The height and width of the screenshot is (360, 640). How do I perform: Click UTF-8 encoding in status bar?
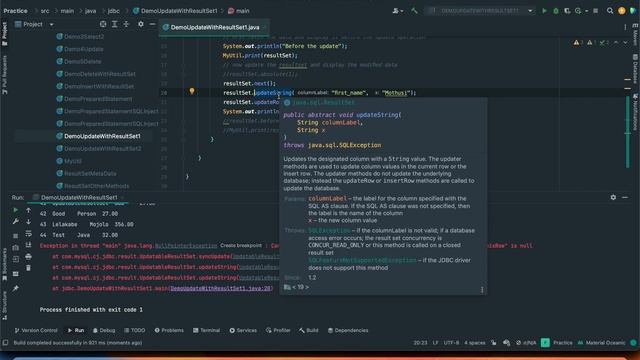click(451, 343)
